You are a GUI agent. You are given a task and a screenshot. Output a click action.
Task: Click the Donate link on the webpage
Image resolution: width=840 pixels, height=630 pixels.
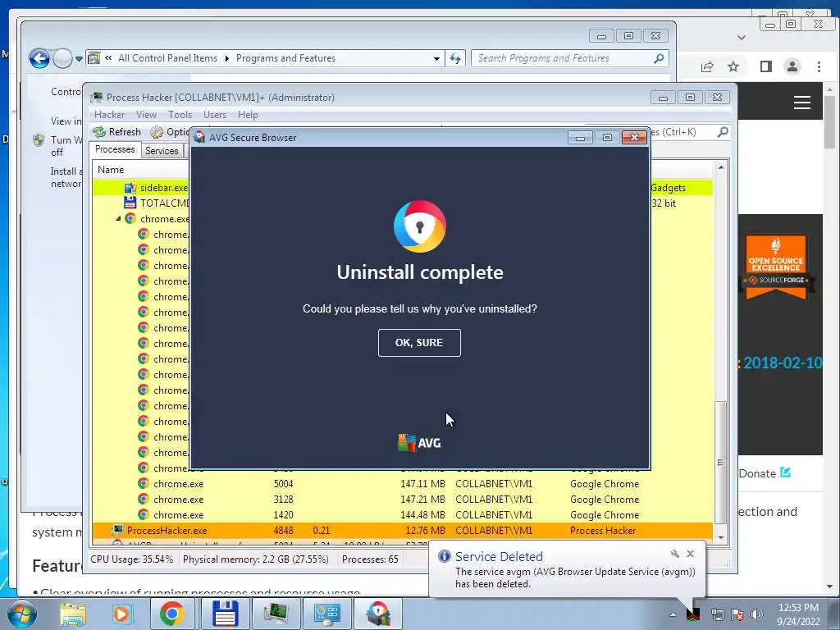pyautogui.click(x=765, y=473)
